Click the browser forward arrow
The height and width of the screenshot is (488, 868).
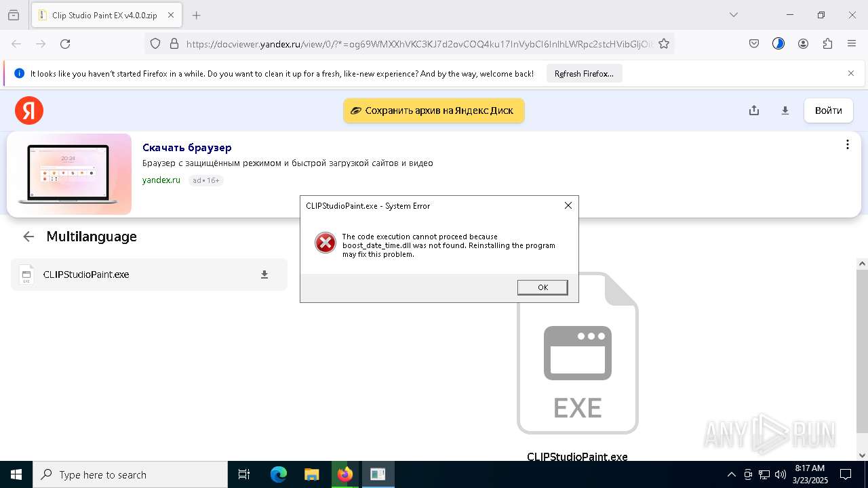point(41,43)
